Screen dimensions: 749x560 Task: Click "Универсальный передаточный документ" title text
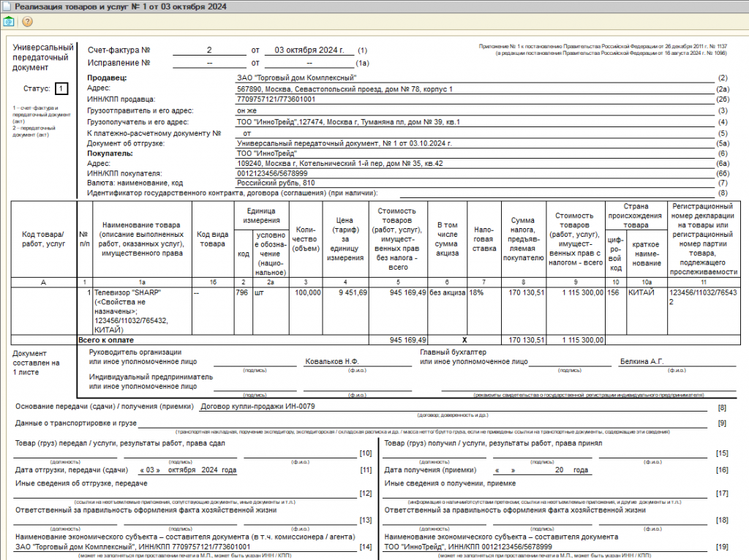coord(43,57)
